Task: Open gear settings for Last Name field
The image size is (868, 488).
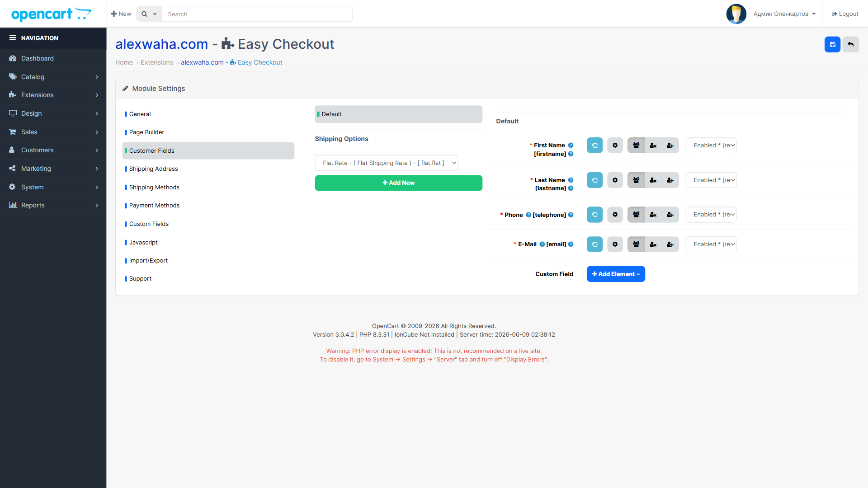Action: coord(615,180)
